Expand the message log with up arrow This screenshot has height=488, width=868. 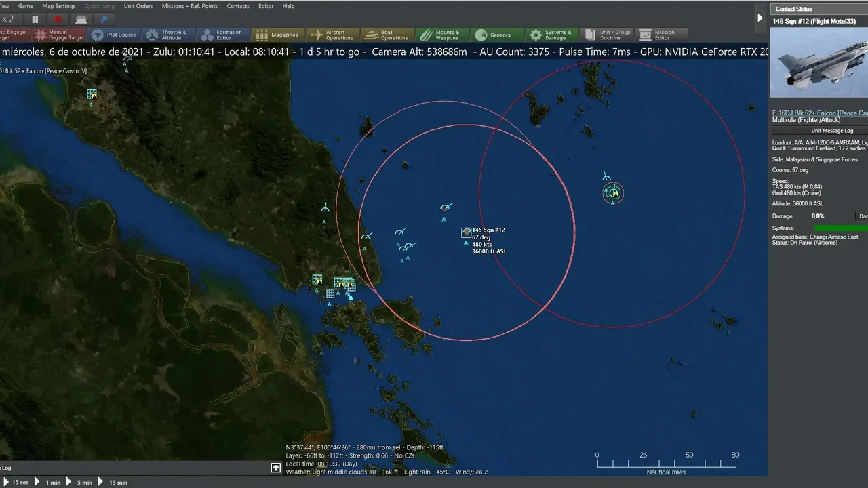click(x=276, y=468)
